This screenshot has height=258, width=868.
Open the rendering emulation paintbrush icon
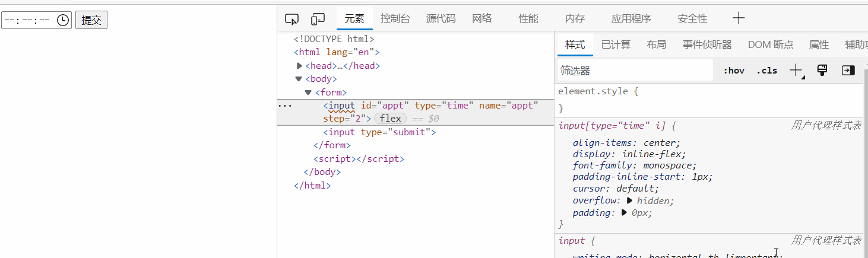click(822, 71)
